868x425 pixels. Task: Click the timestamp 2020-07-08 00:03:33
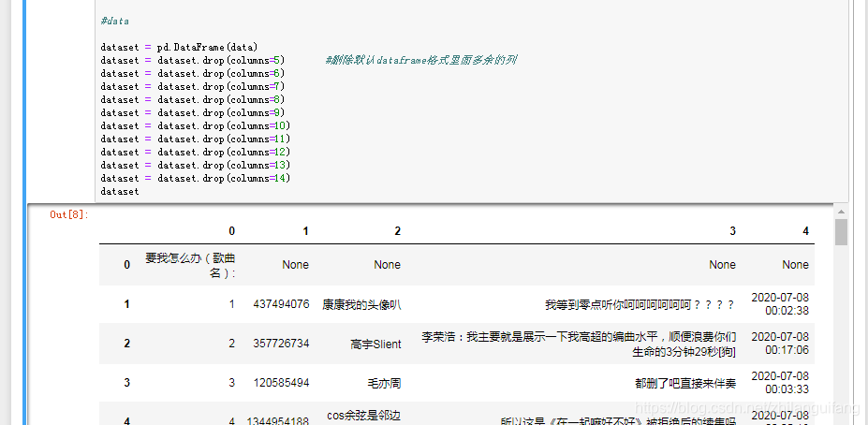click(x=780, y=383)
